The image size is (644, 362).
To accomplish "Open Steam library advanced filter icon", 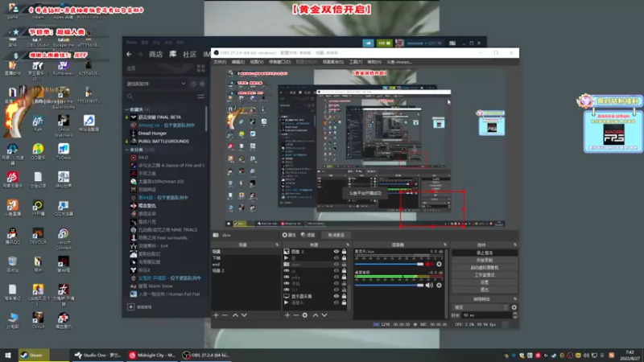I will pos(200,97).
